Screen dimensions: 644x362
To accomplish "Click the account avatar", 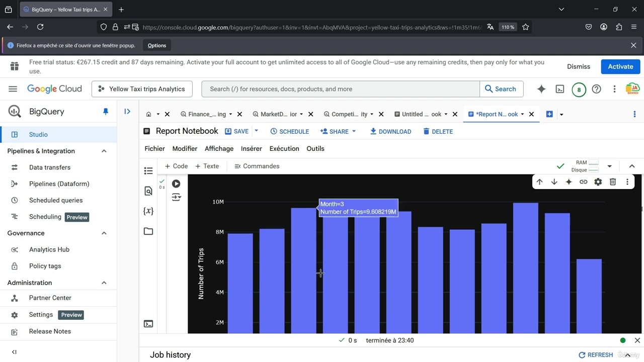I will point(632,89).
